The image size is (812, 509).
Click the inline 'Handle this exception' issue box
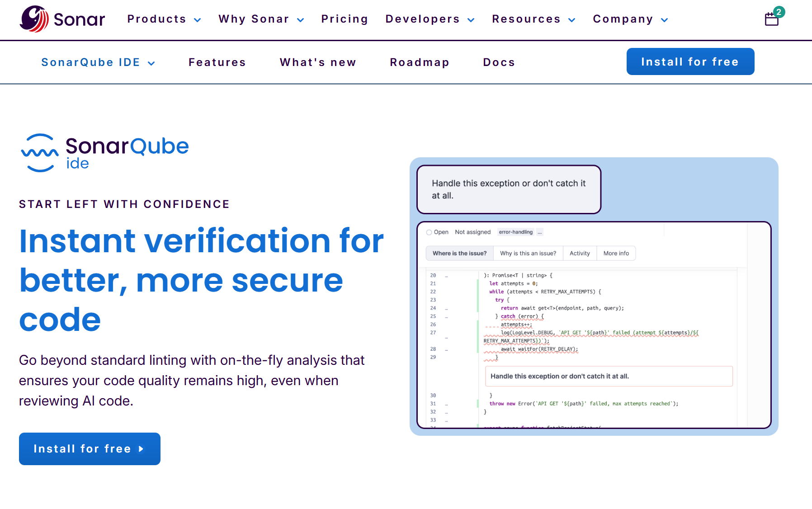pos(609,376)
